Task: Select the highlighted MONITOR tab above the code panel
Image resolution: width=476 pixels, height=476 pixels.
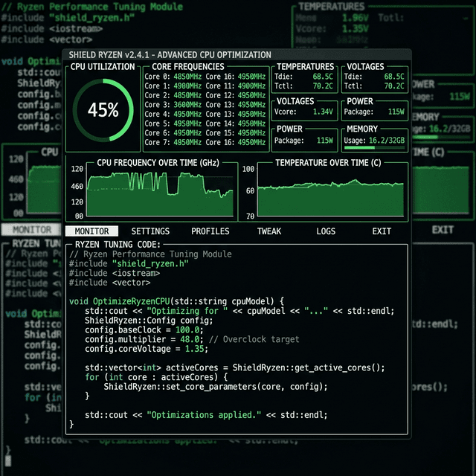Action: 92,231
